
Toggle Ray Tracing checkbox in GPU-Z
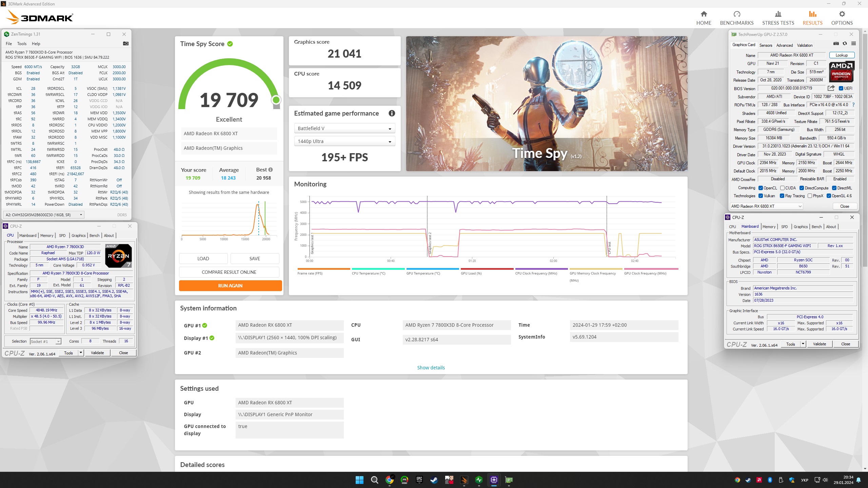click(x=782, y=196)
